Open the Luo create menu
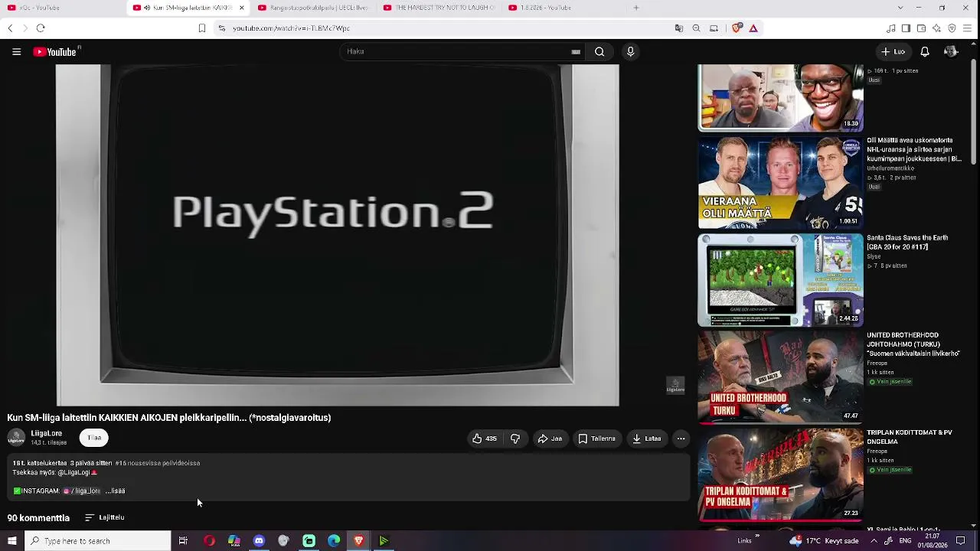Screen dimensions: 980x551 point(893,52)
